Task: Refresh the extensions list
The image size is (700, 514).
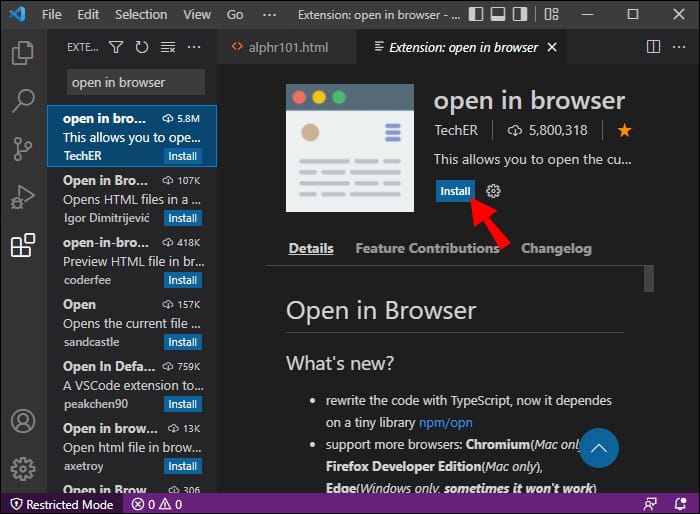Action: pos(142,47)
